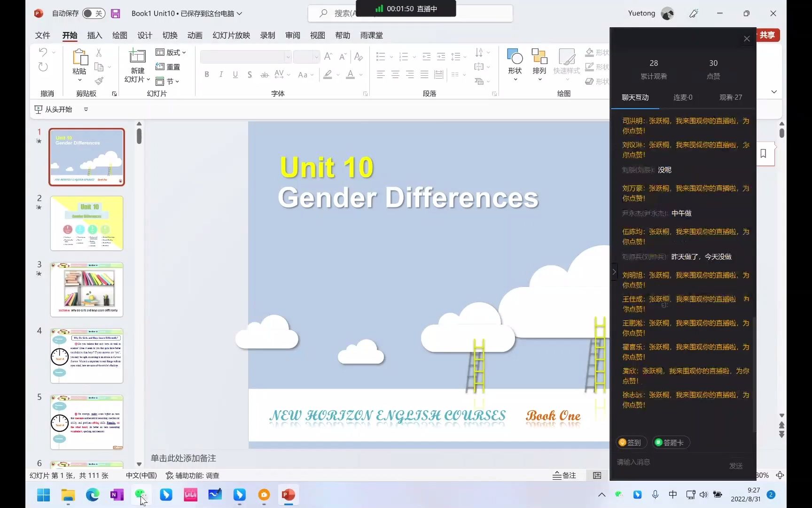The height and width of the screenshot is (508, 812).
Task: Click the Redo arrow icon
Action: (x=43, y=67)
